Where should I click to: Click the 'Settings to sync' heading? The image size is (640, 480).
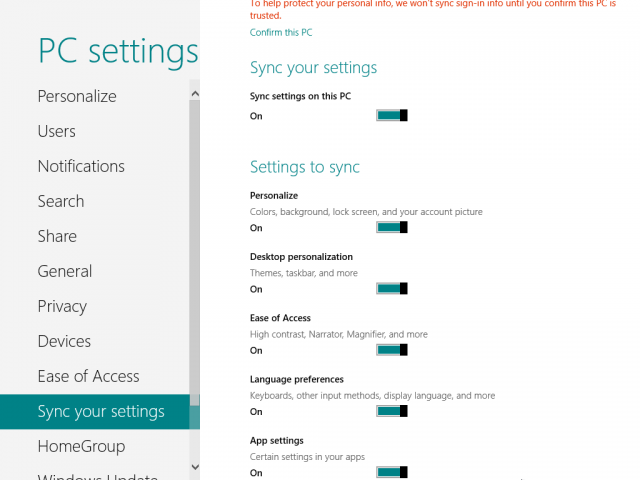[305, 167]
